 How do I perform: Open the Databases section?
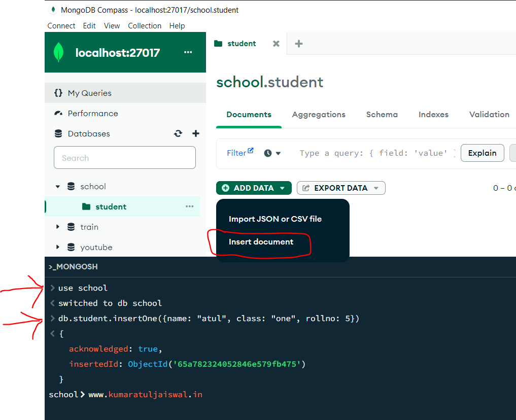pyautogui.click(x=89, y=133)
